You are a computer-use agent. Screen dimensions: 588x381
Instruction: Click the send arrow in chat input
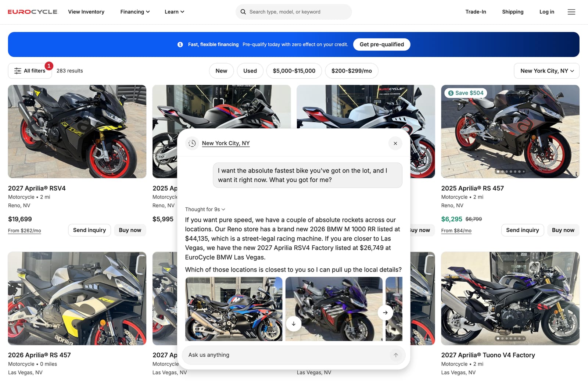(396, 355)
